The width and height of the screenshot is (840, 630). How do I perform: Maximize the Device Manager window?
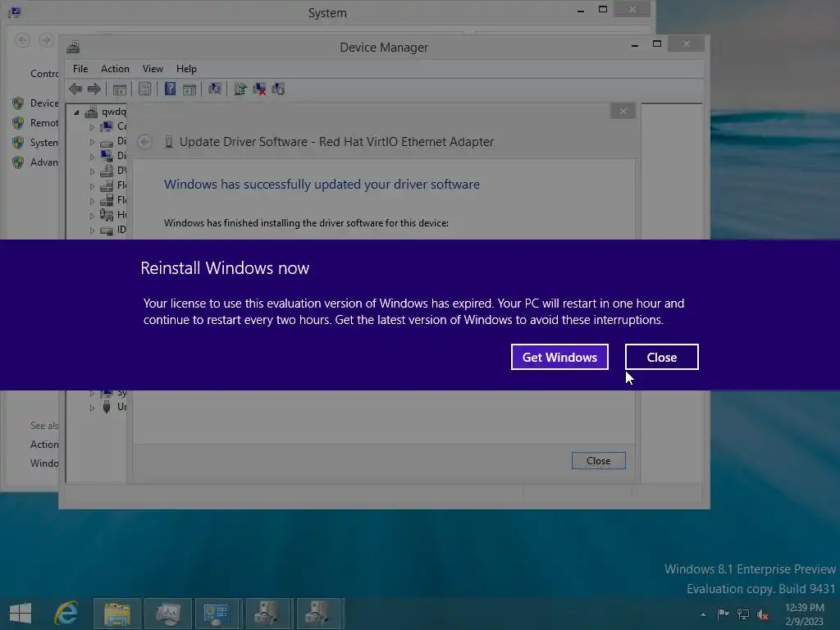tap(657, 44)
